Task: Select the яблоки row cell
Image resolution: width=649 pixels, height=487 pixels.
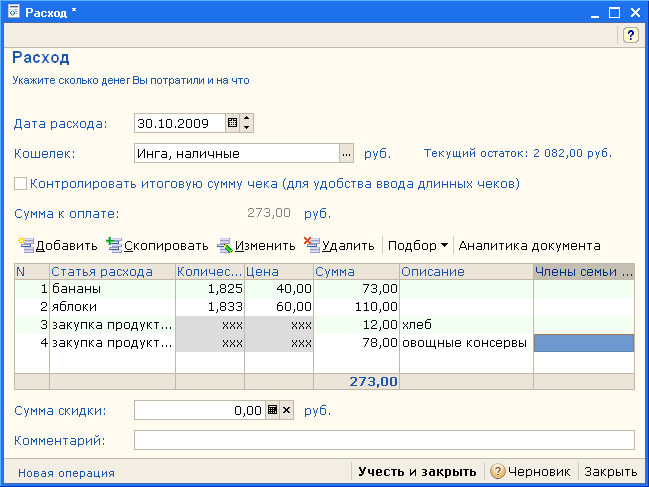Action: 112,307
